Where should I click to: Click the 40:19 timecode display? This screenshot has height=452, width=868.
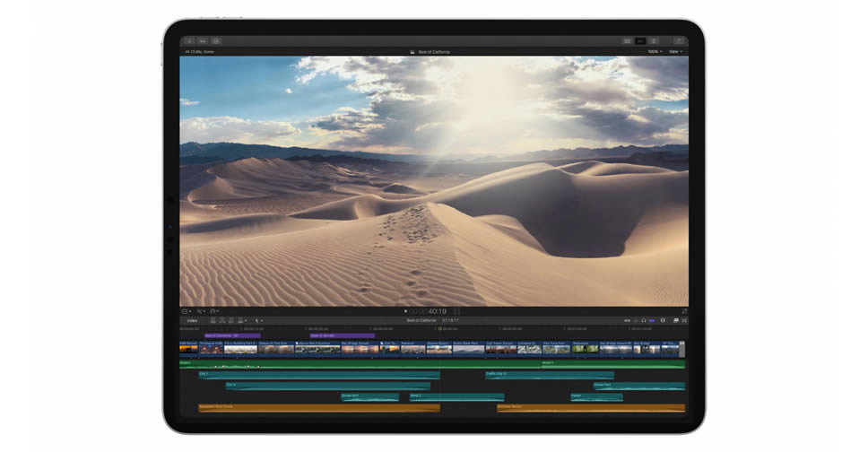435,311
